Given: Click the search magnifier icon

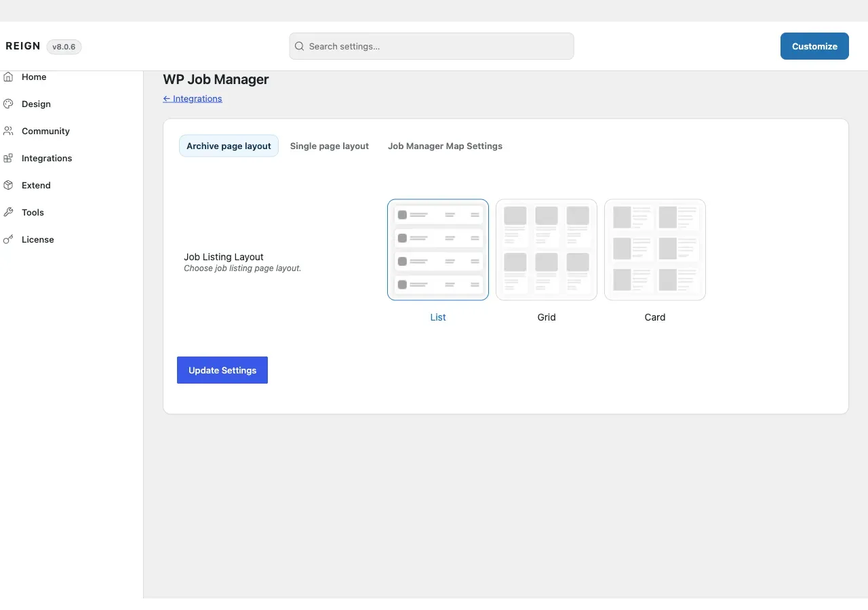Looking at the screenshot, I should click(x=299, y=46).
